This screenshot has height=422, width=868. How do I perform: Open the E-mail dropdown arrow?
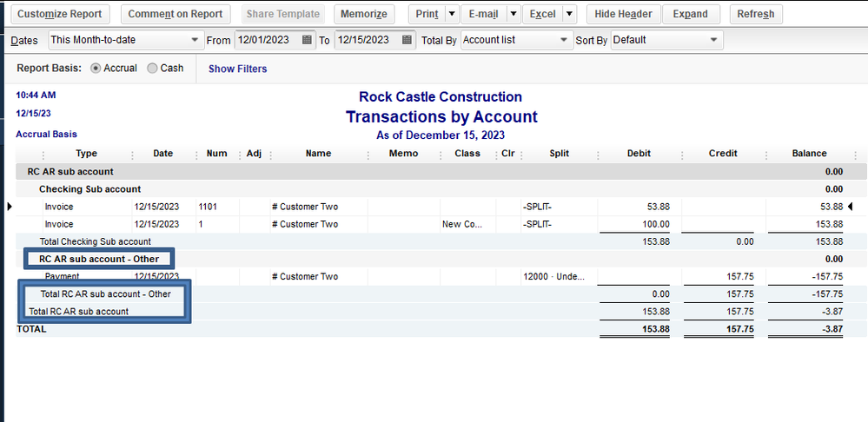pos(514,14)
